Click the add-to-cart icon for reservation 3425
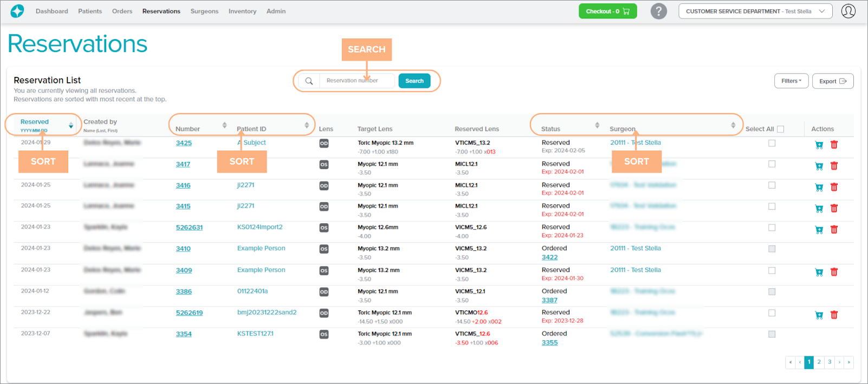Image resolution: width=868 pixels, height=384 pixels. [x=819, y=145]
